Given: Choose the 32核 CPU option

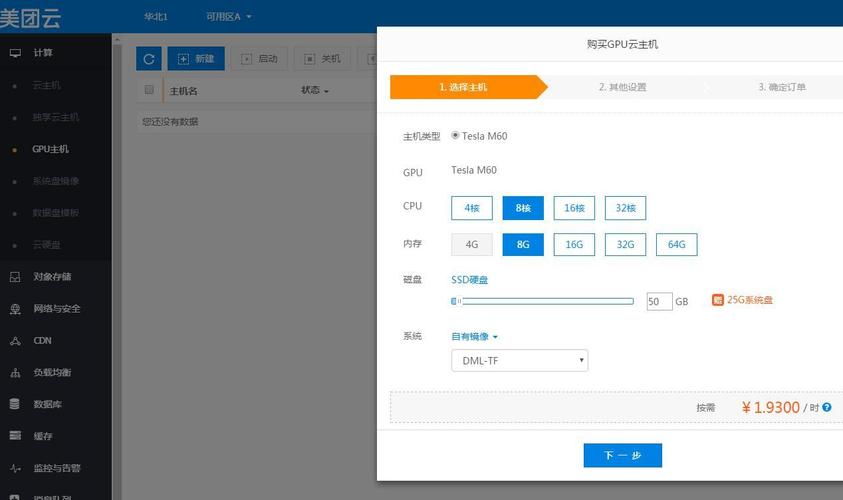Looking at the screenshot, I should [625, 208].
